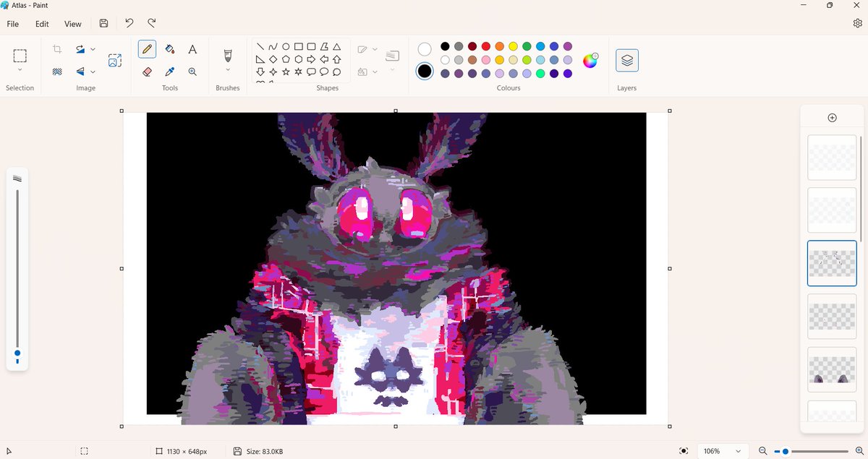
Task: Choose the Pentagon shape
Action: point(286,59)
